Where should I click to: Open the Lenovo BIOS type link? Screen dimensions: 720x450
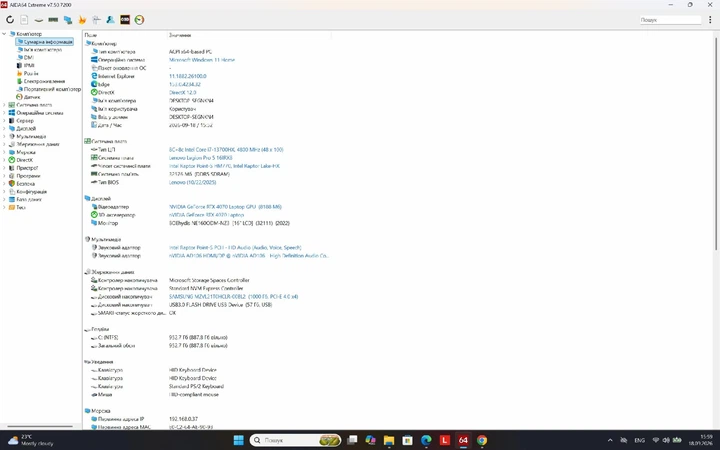[x=192, y=182]
